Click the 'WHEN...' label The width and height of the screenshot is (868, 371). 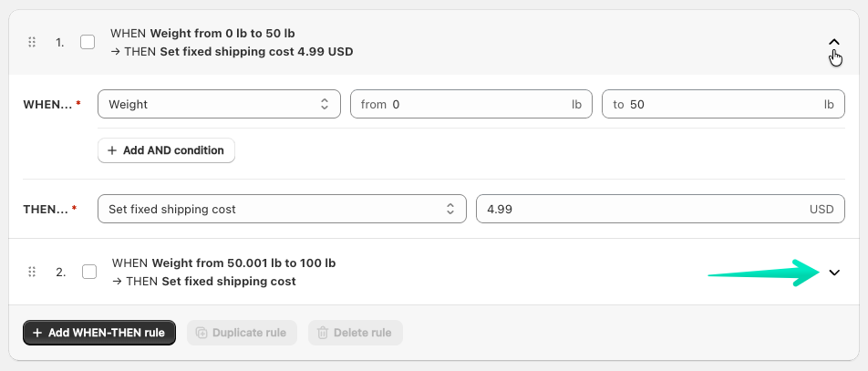point(47,104)
